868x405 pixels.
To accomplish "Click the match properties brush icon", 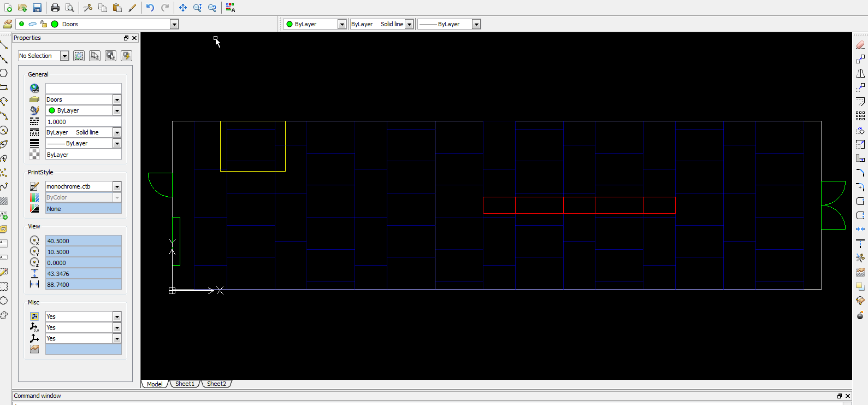I will [x=132, y=8].
